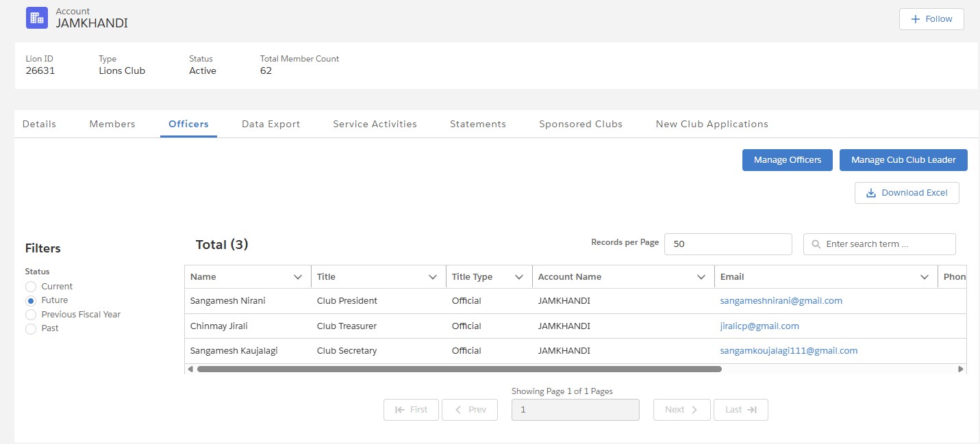The image size is (980, 444).
Task: Switch to the Members tab
Action: pos(112,124)
